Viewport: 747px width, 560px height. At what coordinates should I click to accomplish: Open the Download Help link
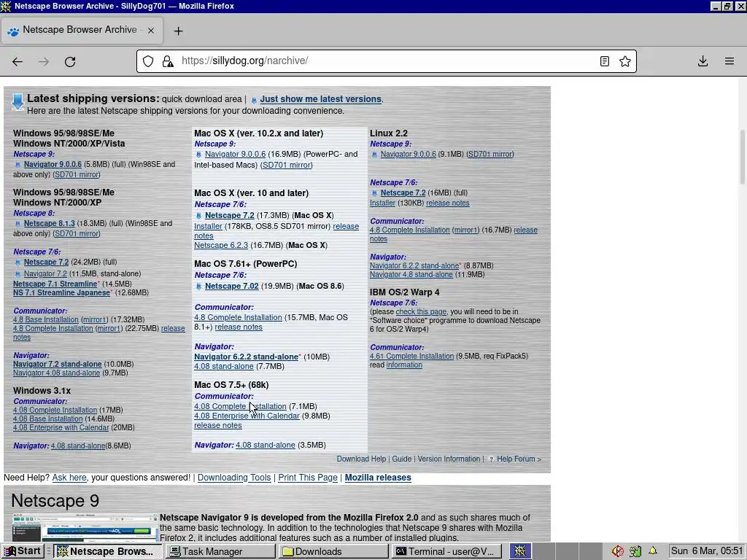coord(361,459)
